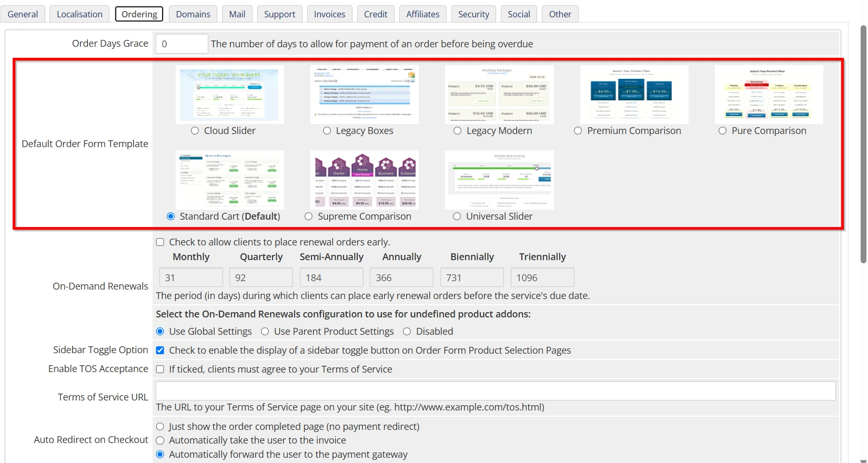Select Use Global Settings radio button

[x=160, y=332]
